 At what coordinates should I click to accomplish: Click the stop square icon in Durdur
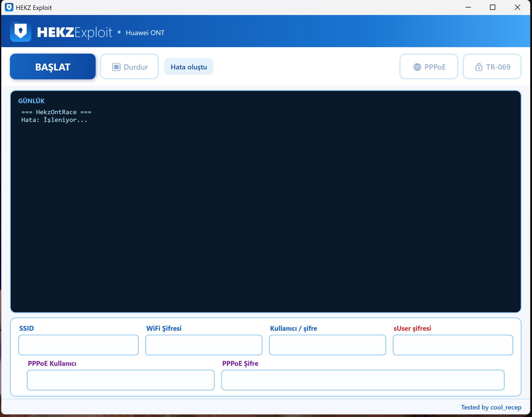pyautogui.click(x=116, y=67)
